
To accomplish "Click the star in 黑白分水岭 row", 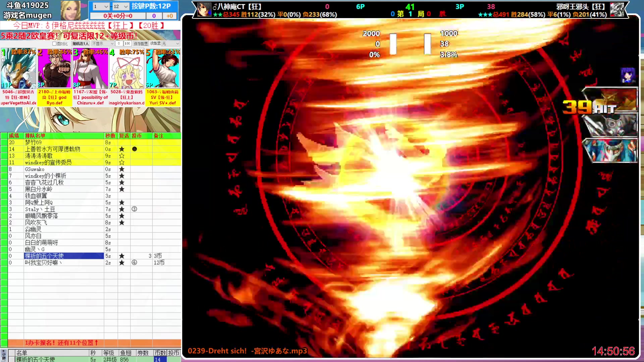I will click(x=122, y=189).
